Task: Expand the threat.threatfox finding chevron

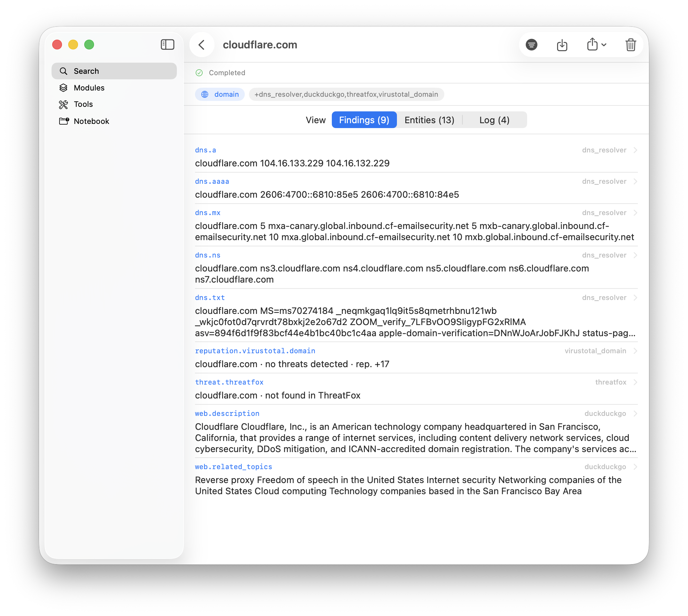Action: [635, 382]
